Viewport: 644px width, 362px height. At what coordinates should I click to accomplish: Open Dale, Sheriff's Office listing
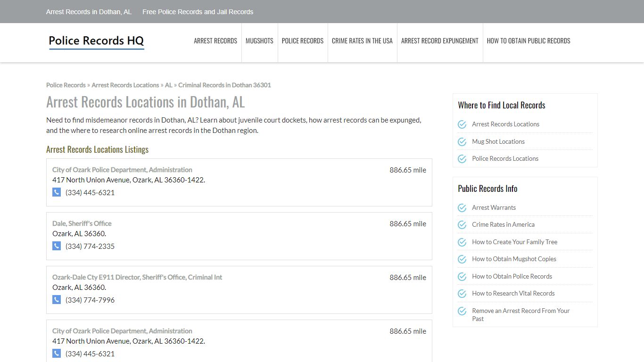click(x=82, y=223)
